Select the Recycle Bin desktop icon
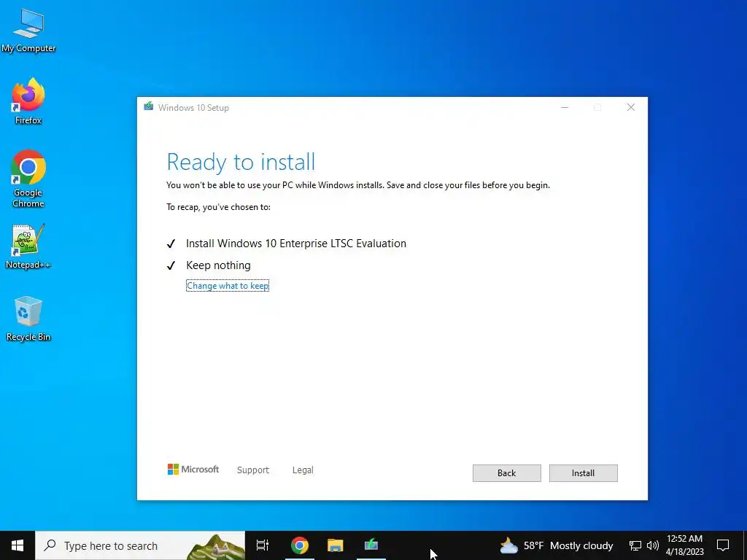Screen dimensions: 747x560 (28, 319)
